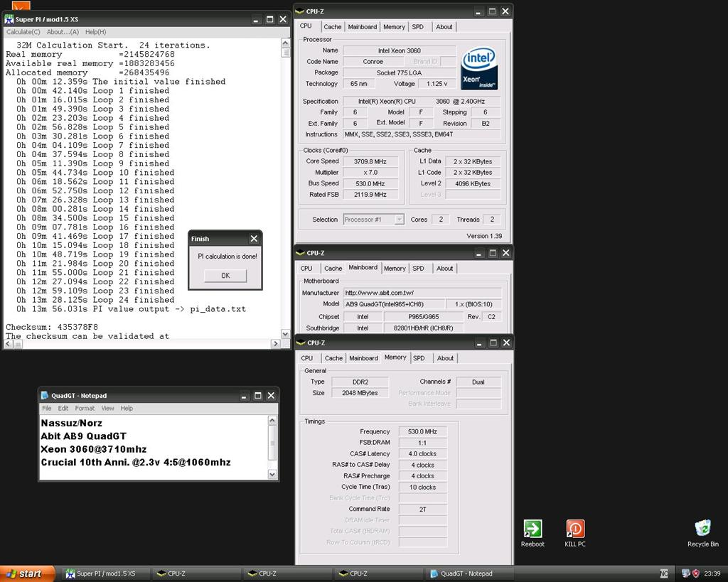Viewport: 728px width, 582px height.
Task: Click OK in the Finish dialog
Action: (x=225, y=275)
